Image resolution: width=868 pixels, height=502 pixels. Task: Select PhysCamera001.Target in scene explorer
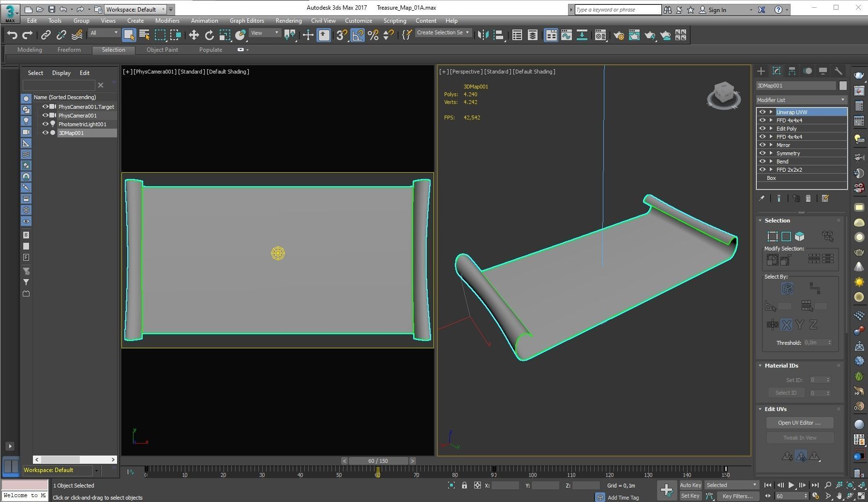86,107
